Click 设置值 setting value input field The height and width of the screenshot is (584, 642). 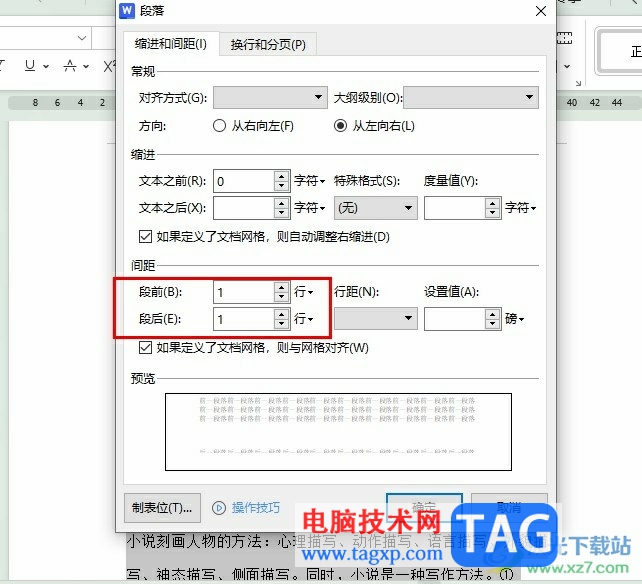pos(454,319)
